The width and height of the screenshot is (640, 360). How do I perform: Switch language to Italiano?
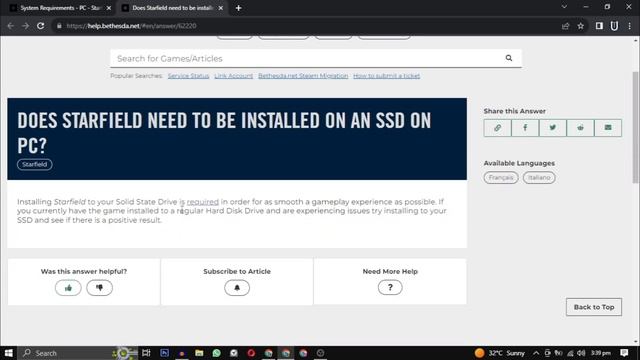pyautogui.click(x=539, y=178)
